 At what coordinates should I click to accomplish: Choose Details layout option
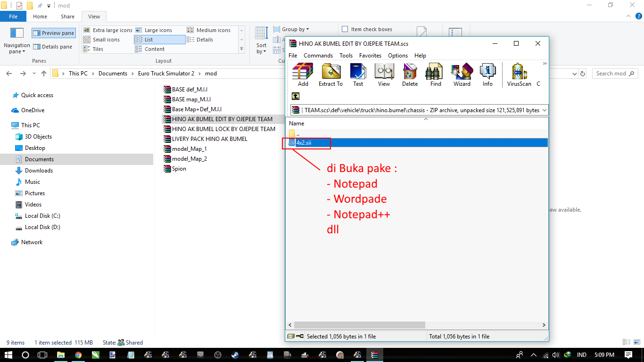tap(200, 40)
